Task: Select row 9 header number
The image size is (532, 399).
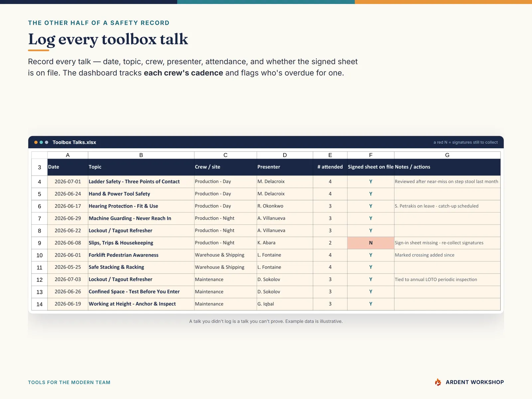Action: [x=40, y=243]
